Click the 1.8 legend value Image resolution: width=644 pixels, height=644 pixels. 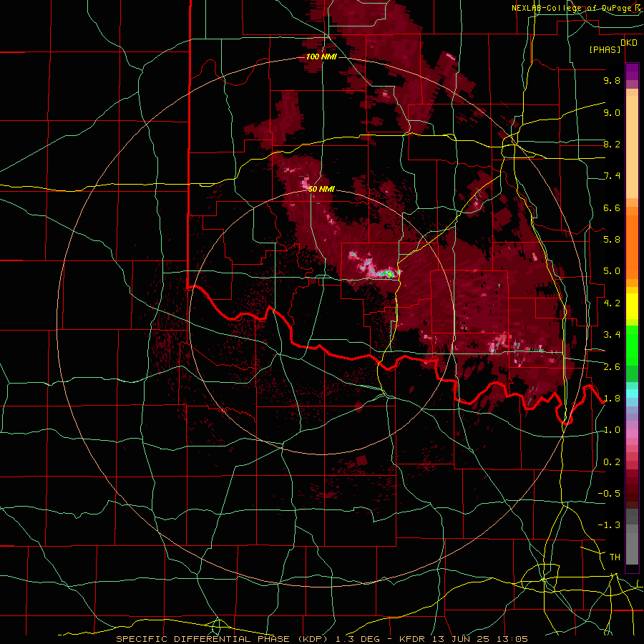612,399
